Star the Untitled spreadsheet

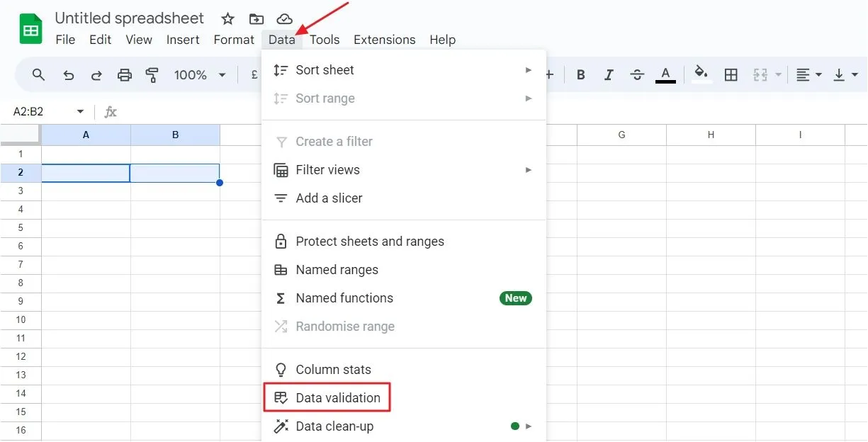point(227,19)
